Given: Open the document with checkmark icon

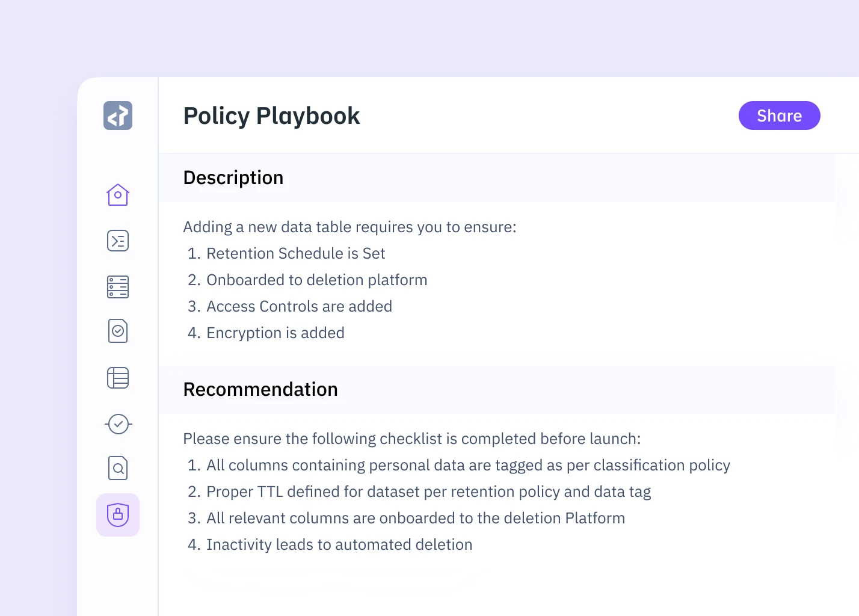Looking at the screenshot, I should point(118,331).
